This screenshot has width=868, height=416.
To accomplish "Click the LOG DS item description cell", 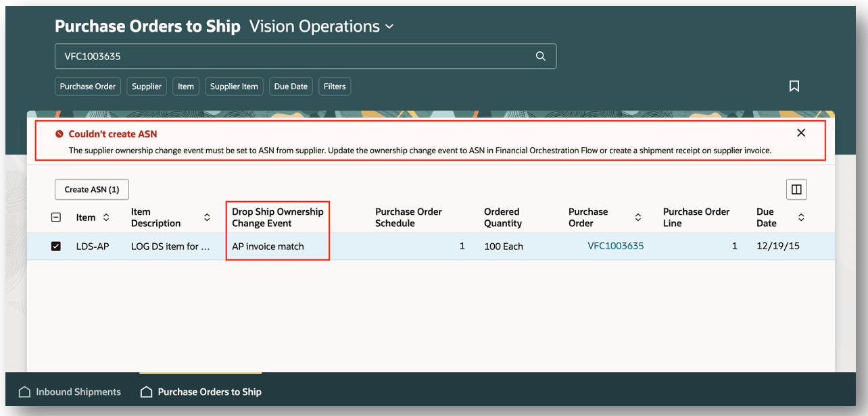I will pos(170,246).
